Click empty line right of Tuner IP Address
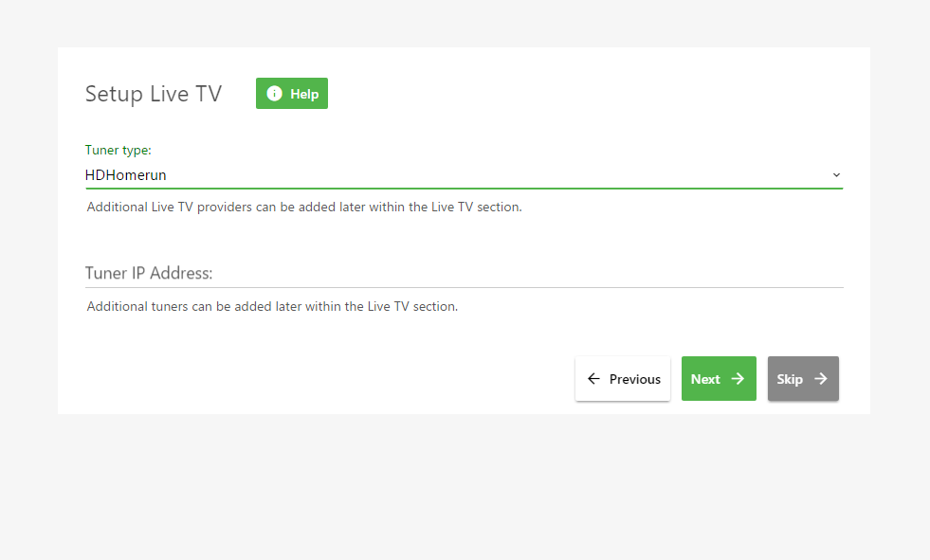The height and width of the screenshot is (560, 930). point(569,273)
